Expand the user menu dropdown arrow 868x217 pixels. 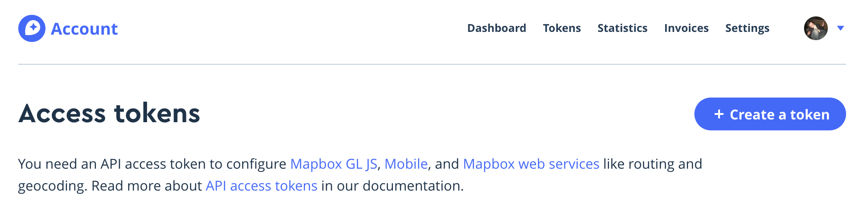pos(840,28)
